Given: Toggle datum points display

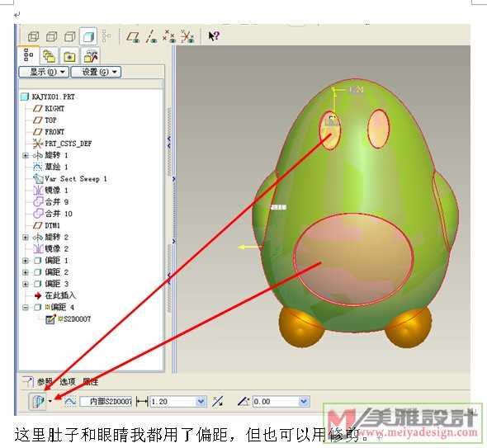Looking at the screenshot, I should [169, 36].
